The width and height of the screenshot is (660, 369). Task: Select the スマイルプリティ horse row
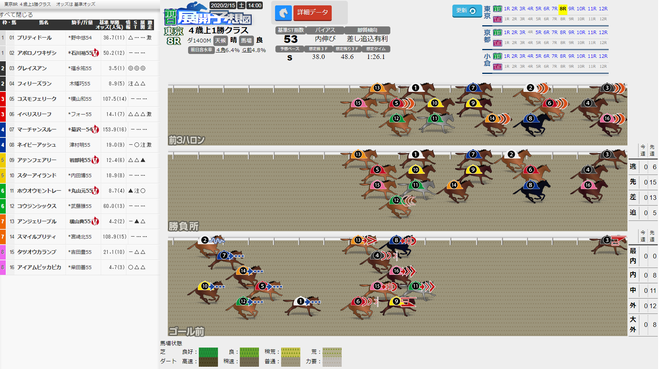pos(79,237)
